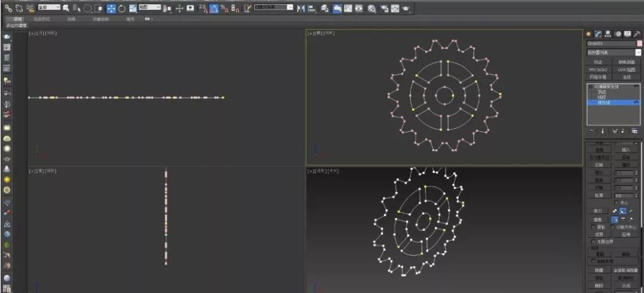Image resolution: width=644 pixels, height=293 pixels.
Task: Click the object name input field
Action: (610, 44)
